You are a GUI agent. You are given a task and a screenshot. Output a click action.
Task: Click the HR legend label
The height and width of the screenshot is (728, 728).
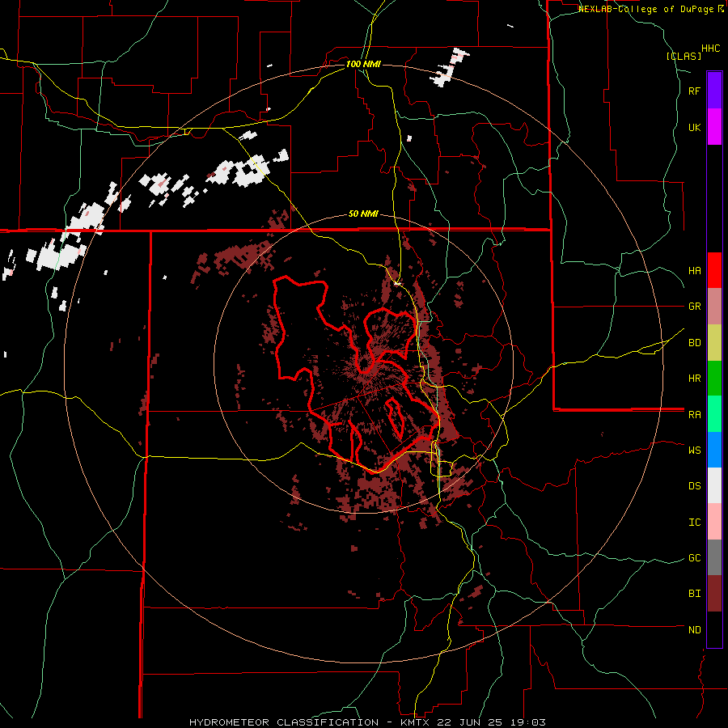coord(694,379)
